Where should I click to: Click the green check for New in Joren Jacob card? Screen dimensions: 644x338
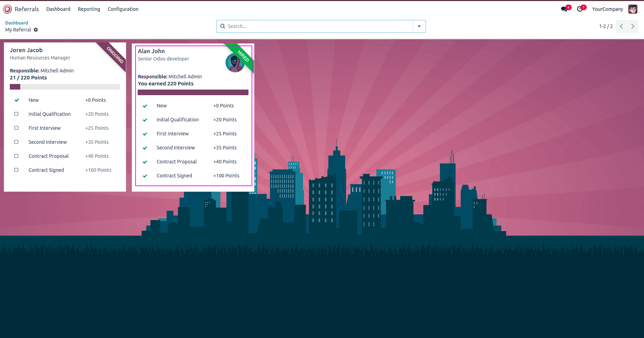pyautogui.click(x=16, y=100)
